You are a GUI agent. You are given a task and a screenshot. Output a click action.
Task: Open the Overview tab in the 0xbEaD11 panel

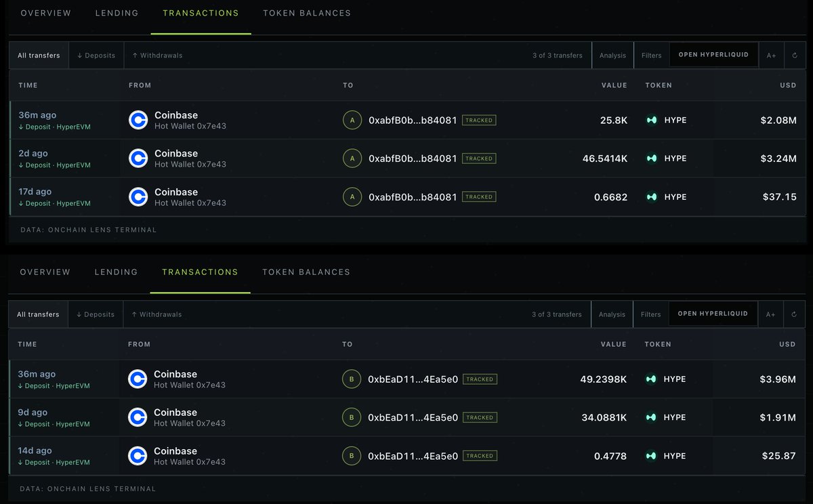coord(45,272)
